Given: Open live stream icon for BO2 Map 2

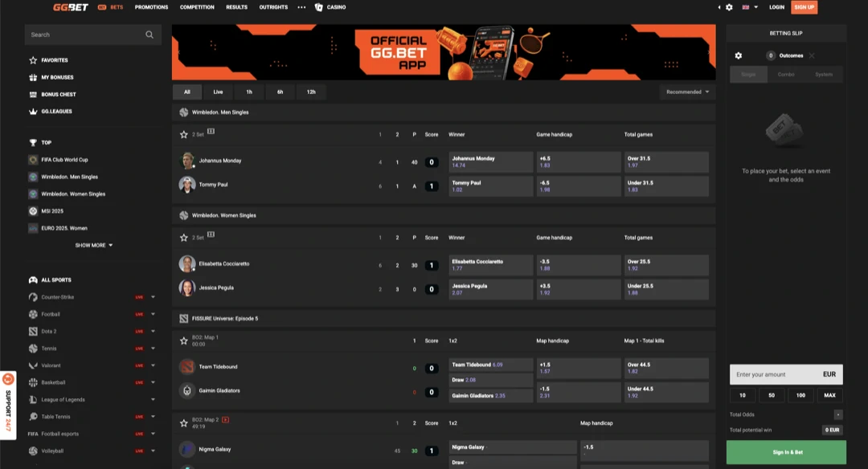Looking at the screenshot, I should (x=225, y=419).
